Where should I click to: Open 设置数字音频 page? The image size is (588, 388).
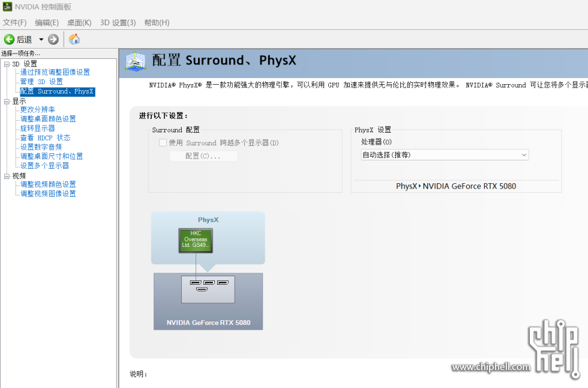[x=41, y=147]
